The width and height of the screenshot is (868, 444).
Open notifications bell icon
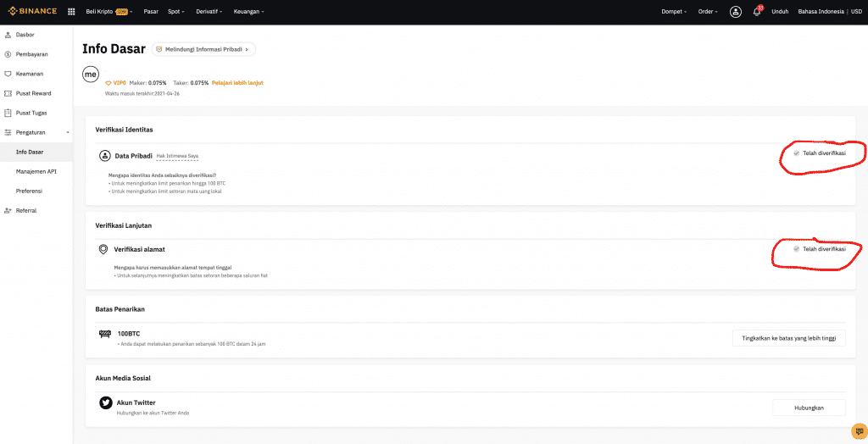(756, 12)
